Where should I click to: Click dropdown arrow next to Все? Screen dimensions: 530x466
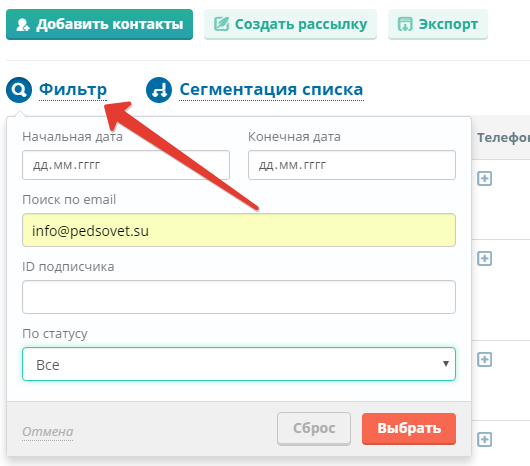[x=446, y=364]
